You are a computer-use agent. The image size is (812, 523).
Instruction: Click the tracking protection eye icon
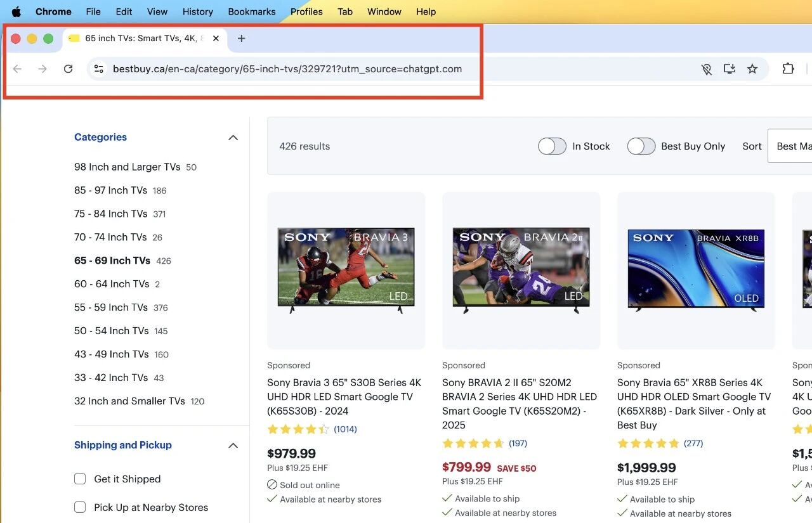pyautogui.click(x=706, y=69)
